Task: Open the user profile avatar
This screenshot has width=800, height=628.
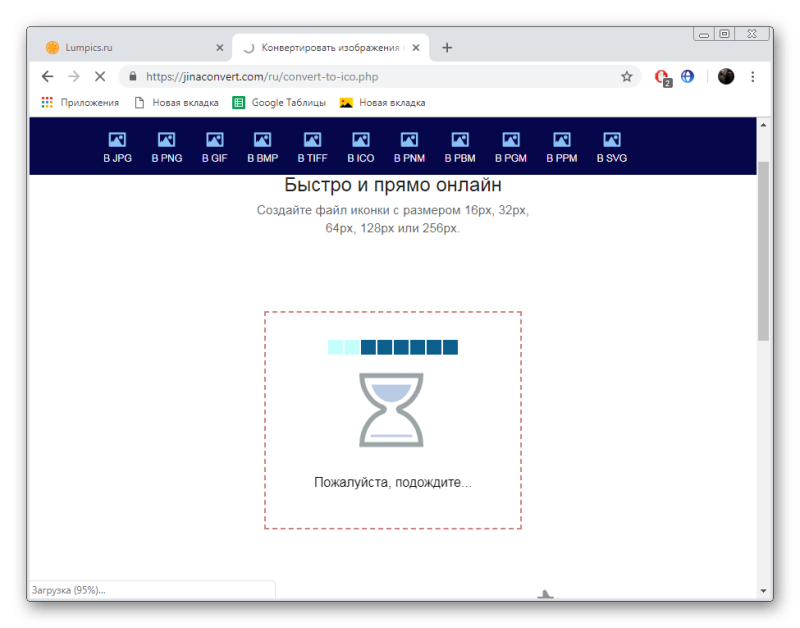Action: pos(726,77)
